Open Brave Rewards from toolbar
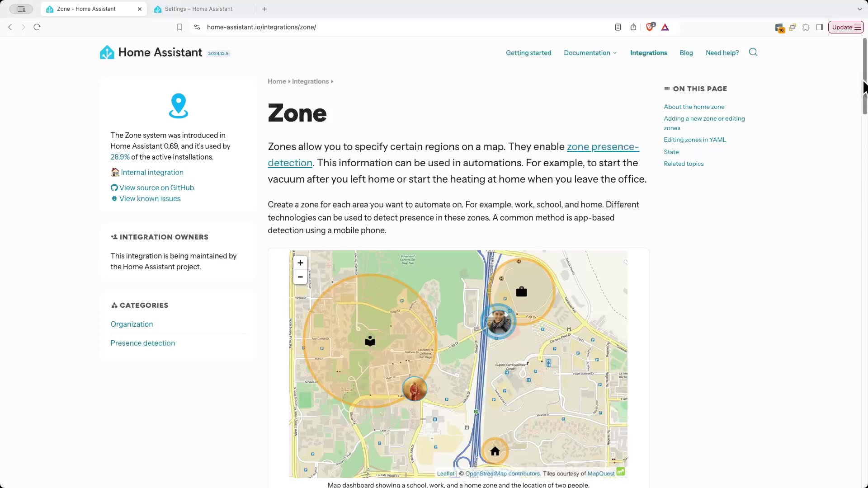The image size is (868, 488). (x=665, y=27)
